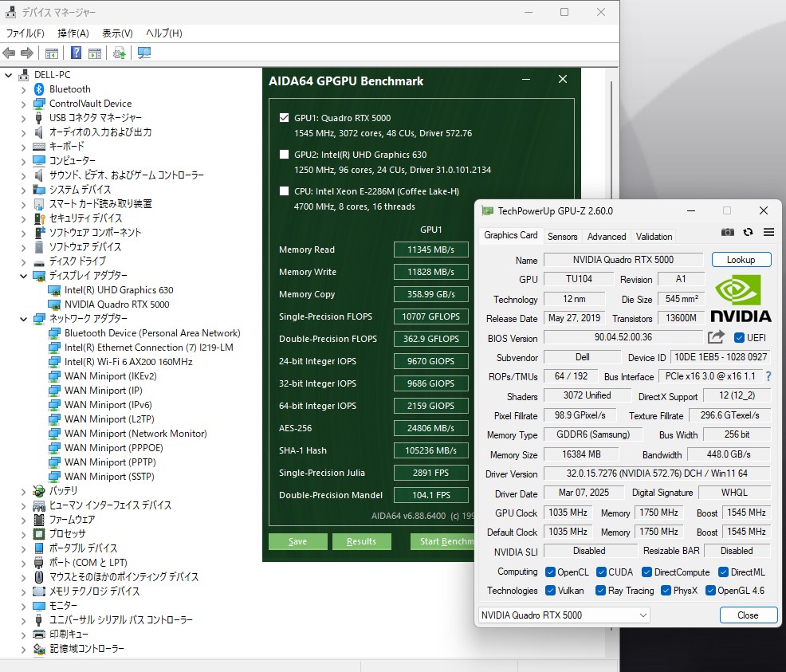Uncheck GPU1 Quadro RTX 5000 checkbox
Viewport: 786px width, 672px height.
pos(285,118)
